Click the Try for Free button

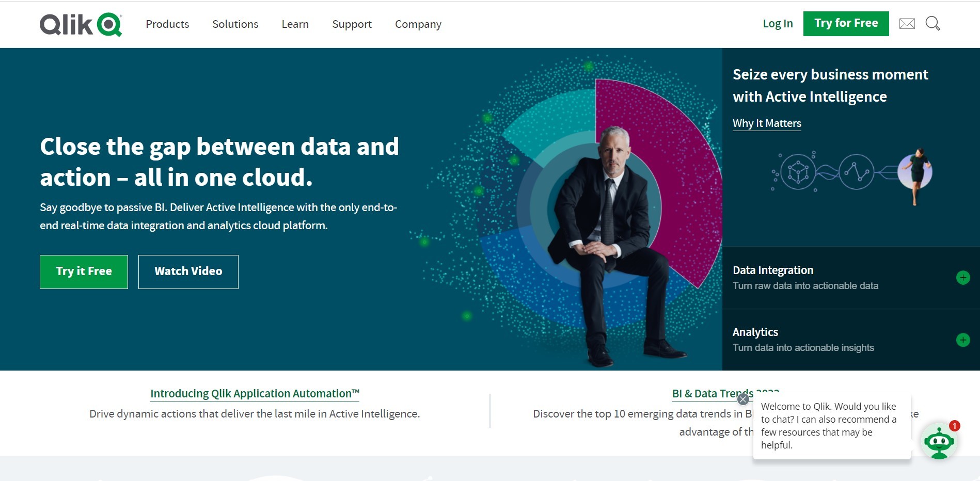[x=846, y=24]
